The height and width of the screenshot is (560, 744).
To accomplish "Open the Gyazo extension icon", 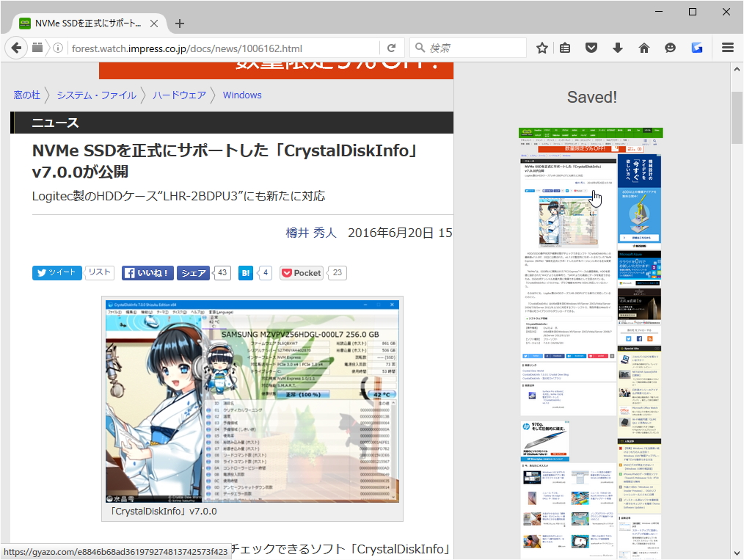I will (697, 47).
